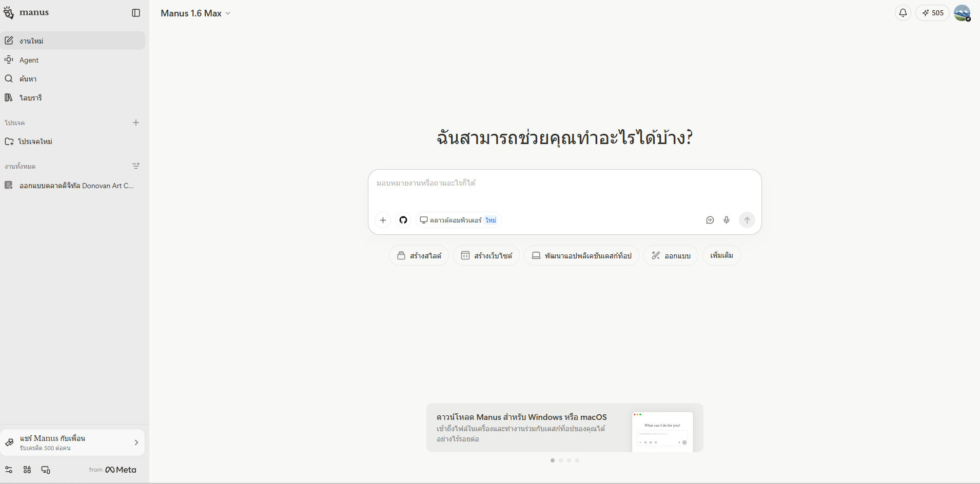
Task: Open ค้นหา search in the sidebar
Action: (x=73, y=79)
